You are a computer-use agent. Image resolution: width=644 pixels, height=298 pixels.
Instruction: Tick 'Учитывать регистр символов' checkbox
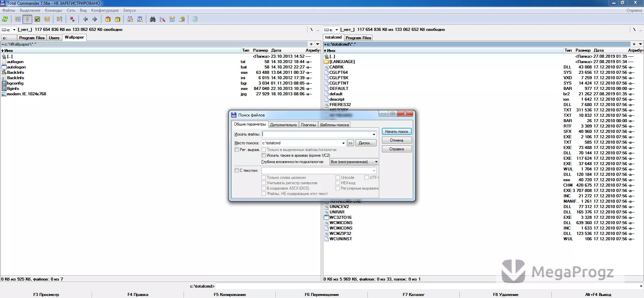coord(264,183)
